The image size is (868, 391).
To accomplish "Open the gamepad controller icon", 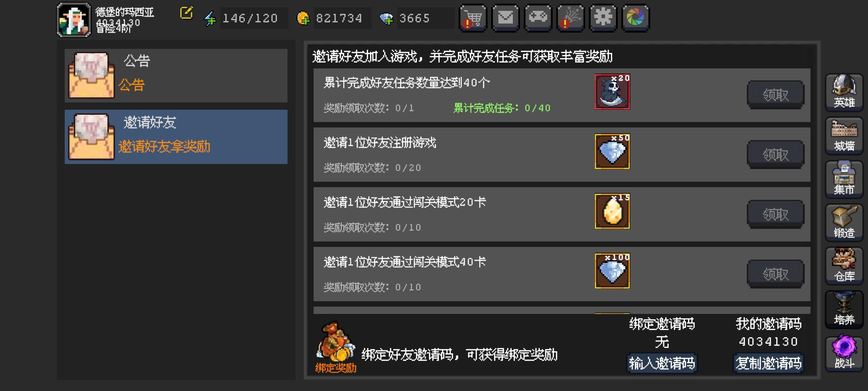I will coord(538,18).
